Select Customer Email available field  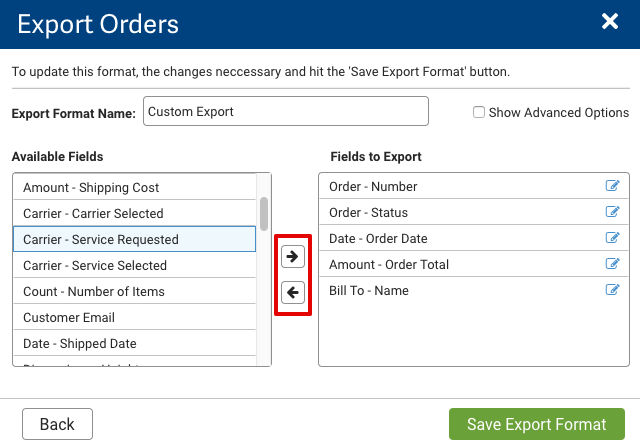pos(134,317)
